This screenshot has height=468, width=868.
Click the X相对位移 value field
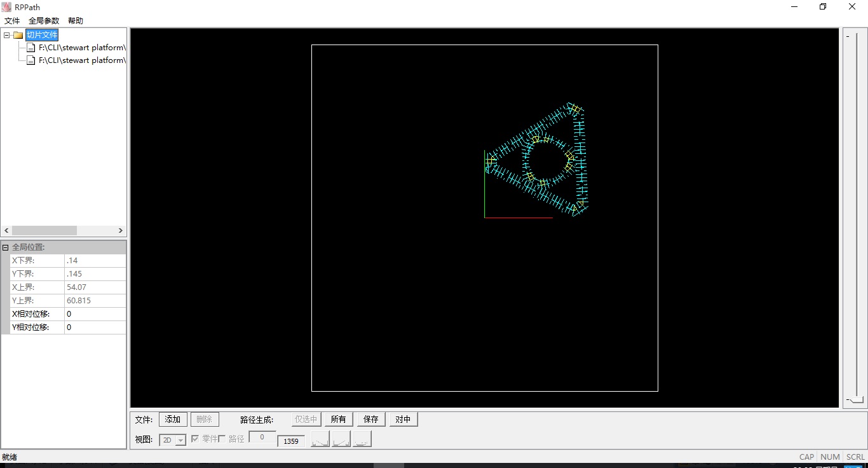coord(95,314)
